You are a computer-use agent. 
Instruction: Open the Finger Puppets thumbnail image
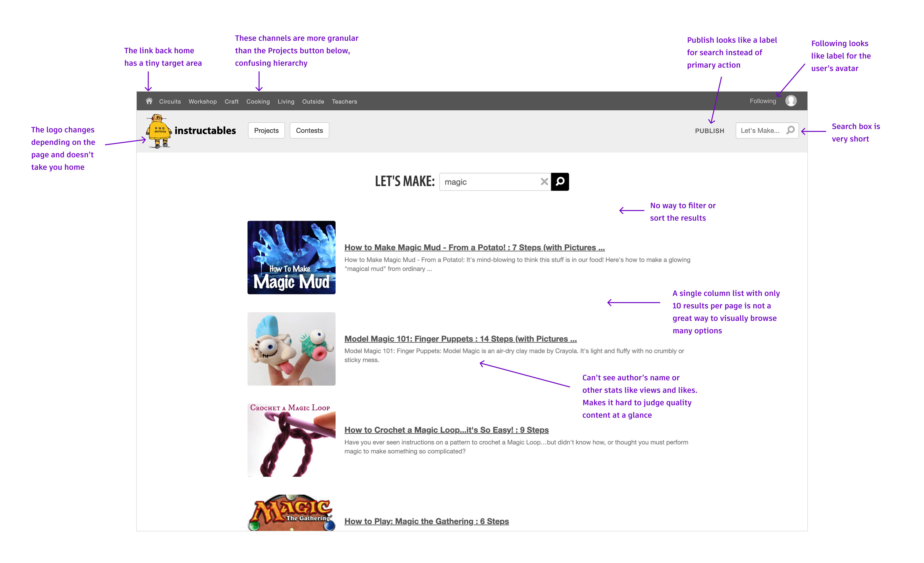291,348
